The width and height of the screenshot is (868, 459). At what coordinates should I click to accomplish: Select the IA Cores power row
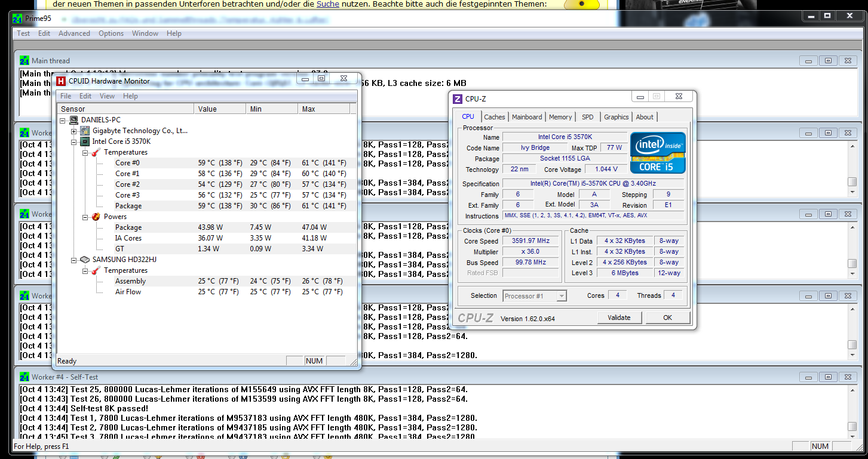[x=207, y=238]
